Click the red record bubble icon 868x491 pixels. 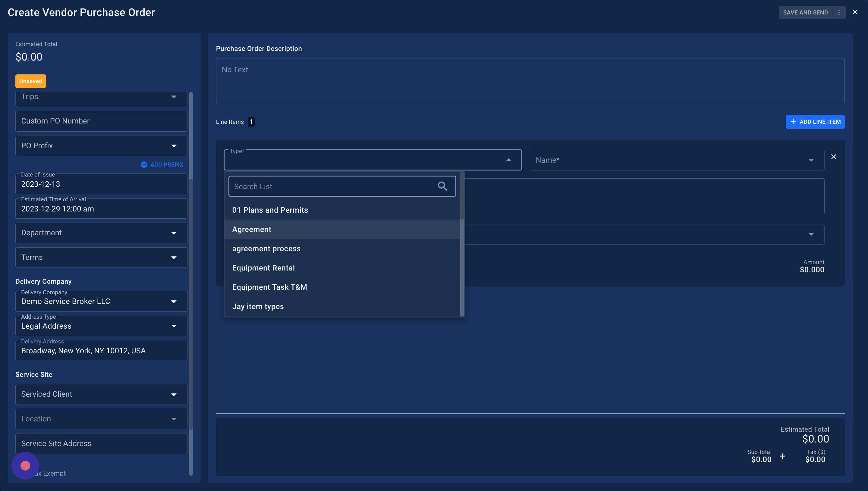[25, 466]
